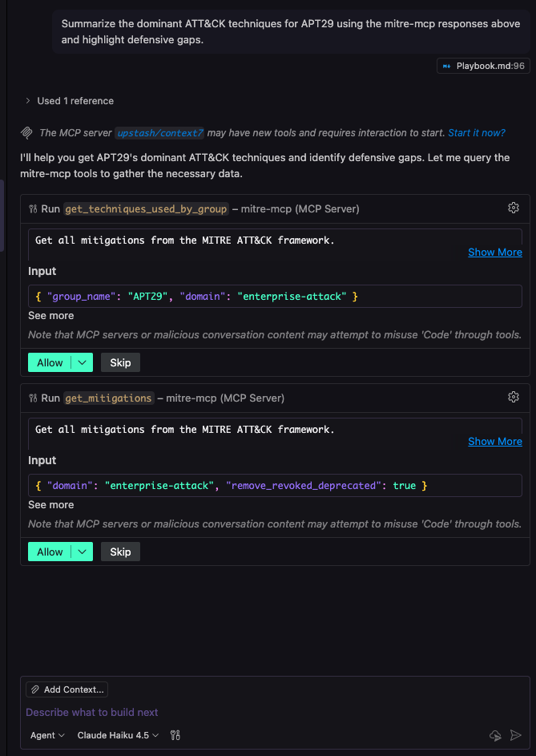
Task: Skip the get_techniques_used_by_group tool run
Action: pyautogui.click(x=120, y=362)
